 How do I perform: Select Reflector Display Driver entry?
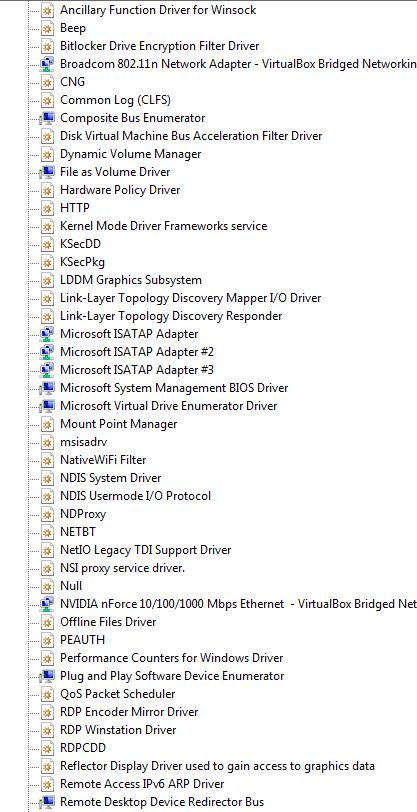[218, 766]
